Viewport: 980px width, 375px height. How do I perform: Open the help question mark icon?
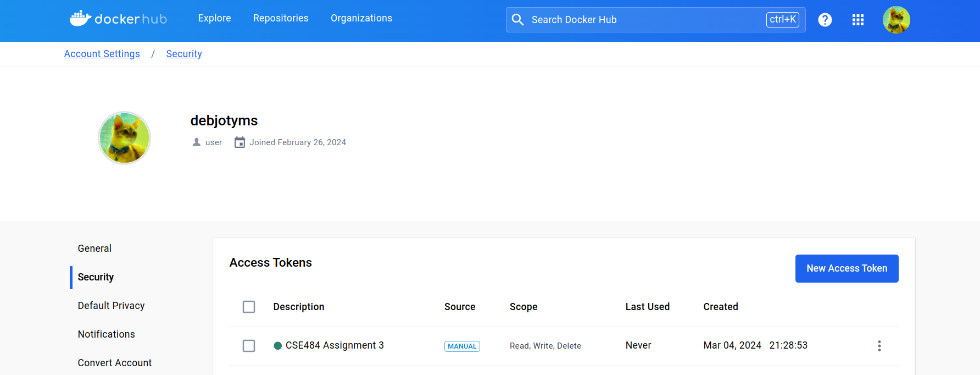(x=825, y=20)
